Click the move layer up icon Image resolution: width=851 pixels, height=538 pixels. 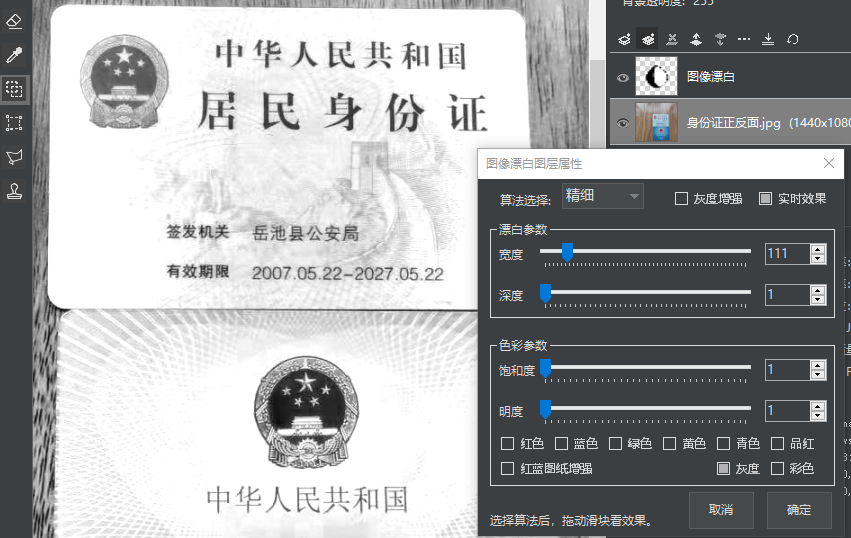tap(696, 39)
